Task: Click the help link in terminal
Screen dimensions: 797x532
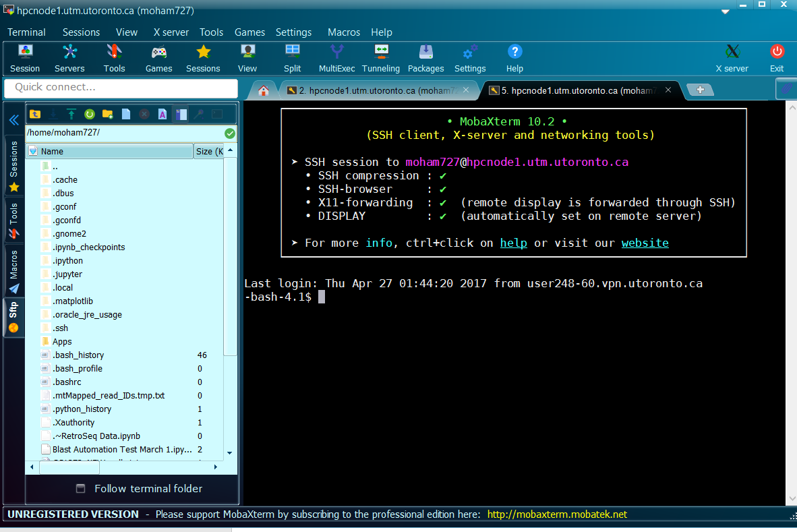Action: (513, 243)
